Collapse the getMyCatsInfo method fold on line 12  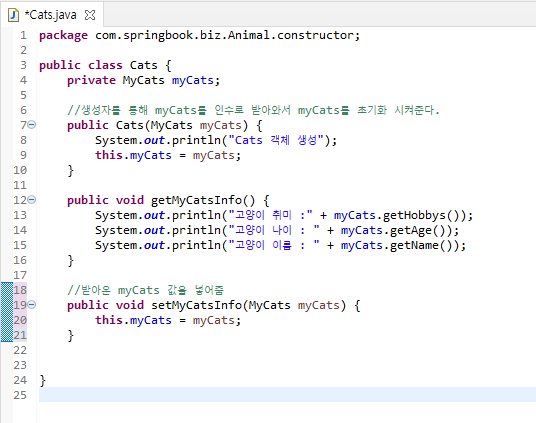click(31, 200)
